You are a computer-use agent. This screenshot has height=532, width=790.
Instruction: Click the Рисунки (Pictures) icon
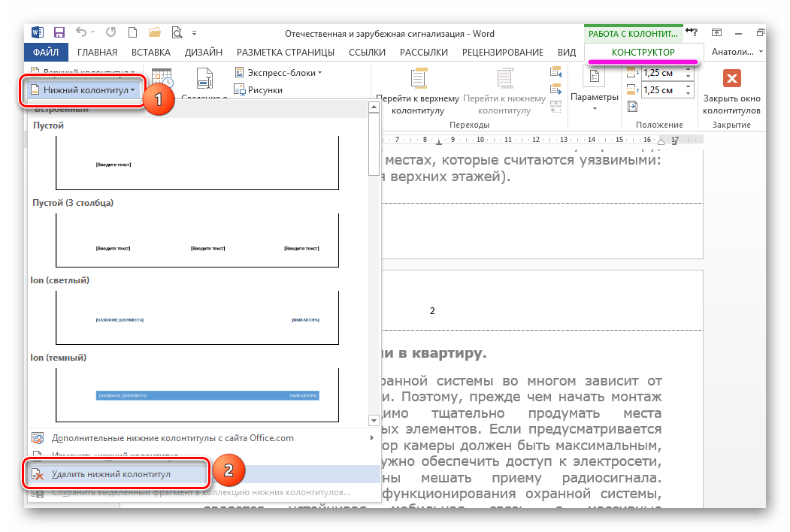(x=241, y=89)
